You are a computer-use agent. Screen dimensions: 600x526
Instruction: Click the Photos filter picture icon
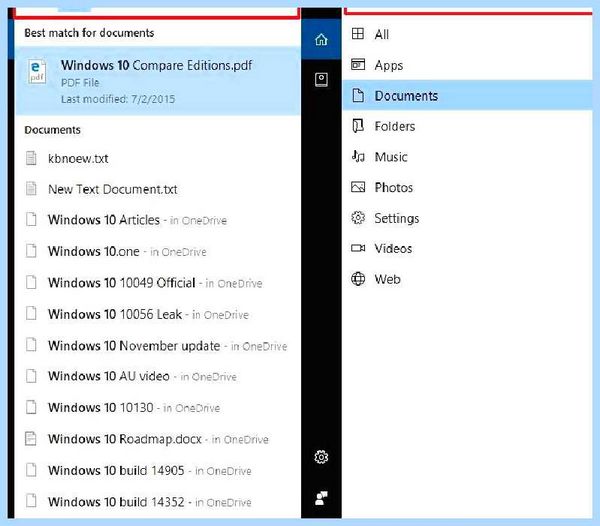coord(358,187)
